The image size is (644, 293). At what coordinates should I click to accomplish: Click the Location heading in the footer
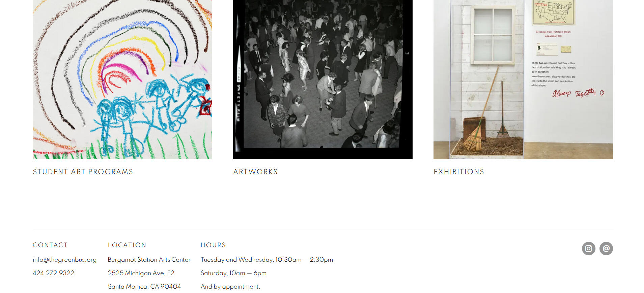127,245
